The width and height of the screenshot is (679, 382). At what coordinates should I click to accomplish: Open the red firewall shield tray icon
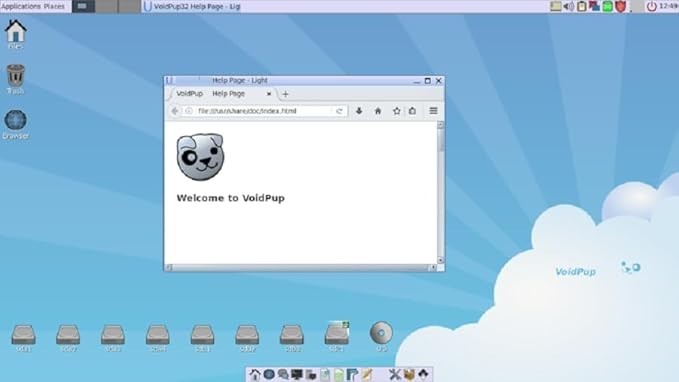coord(621,6)
